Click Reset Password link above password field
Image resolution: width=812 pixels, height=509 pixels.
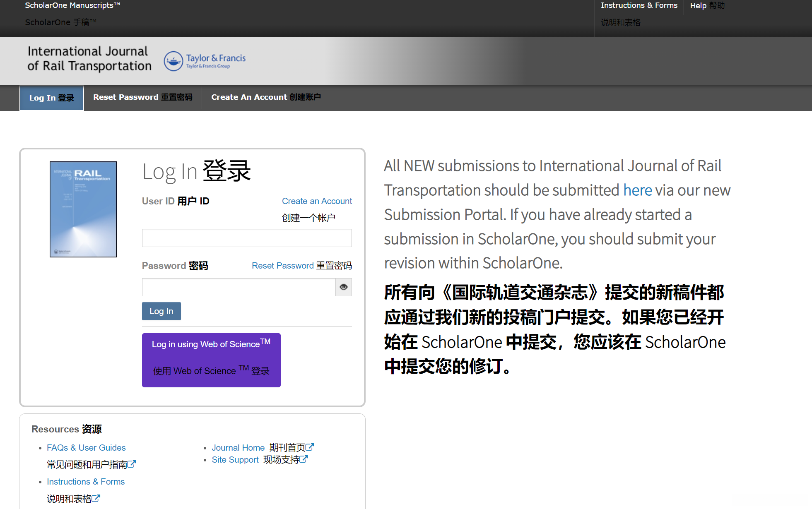click(x=283, y=266)
